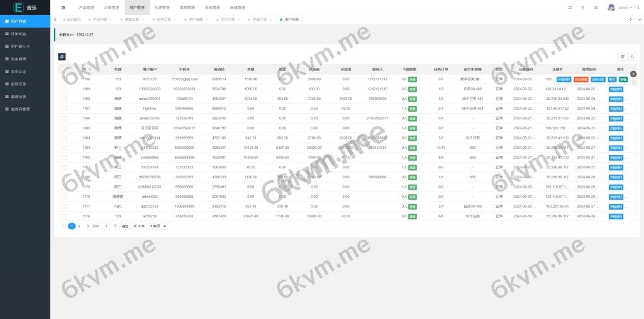Go to page 2 of the list
This screenshot has width=644, height=319.
coord(79,226)
